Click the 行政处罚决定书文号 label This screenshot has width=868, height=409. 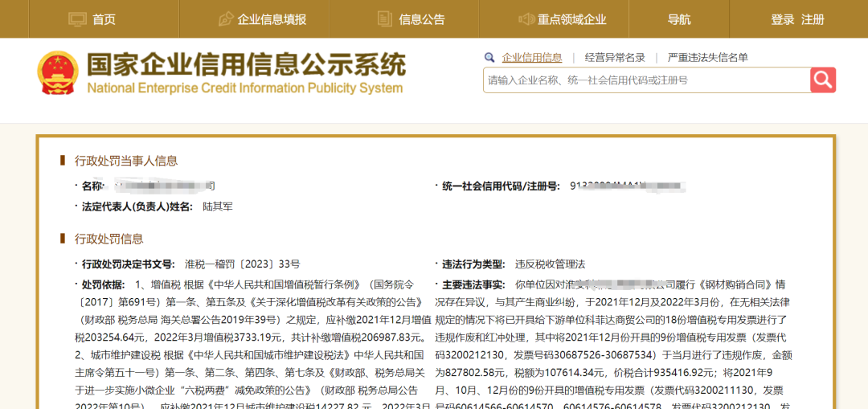coord(129,264)
